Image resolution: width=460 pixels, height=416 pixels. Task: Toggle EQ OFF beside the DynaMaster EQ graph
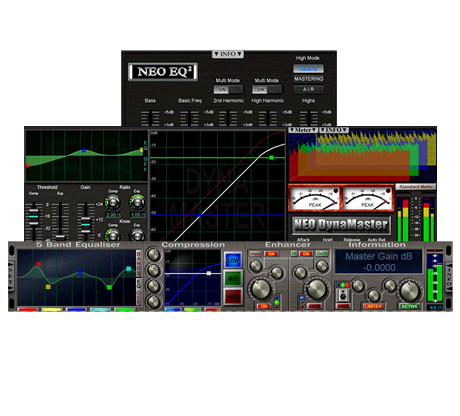pyautogui.click(x=145, y=156)
